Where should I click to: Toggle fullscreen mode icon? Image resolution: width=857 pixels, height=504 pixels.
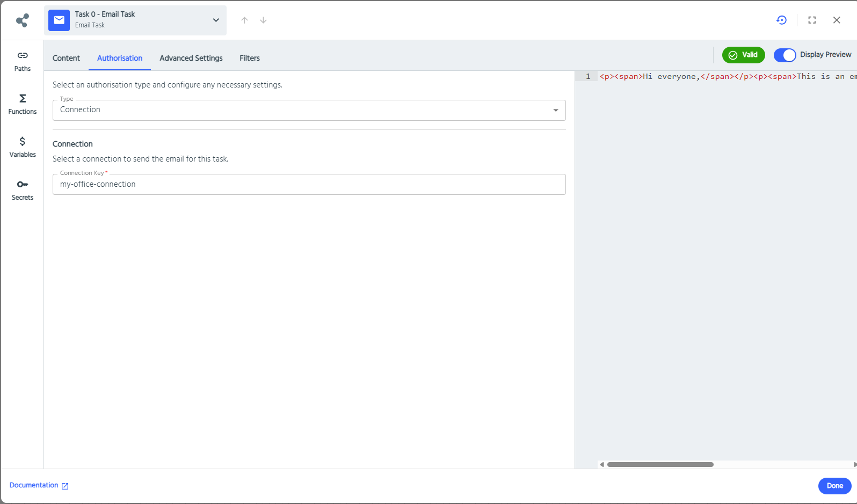(812, 20)
